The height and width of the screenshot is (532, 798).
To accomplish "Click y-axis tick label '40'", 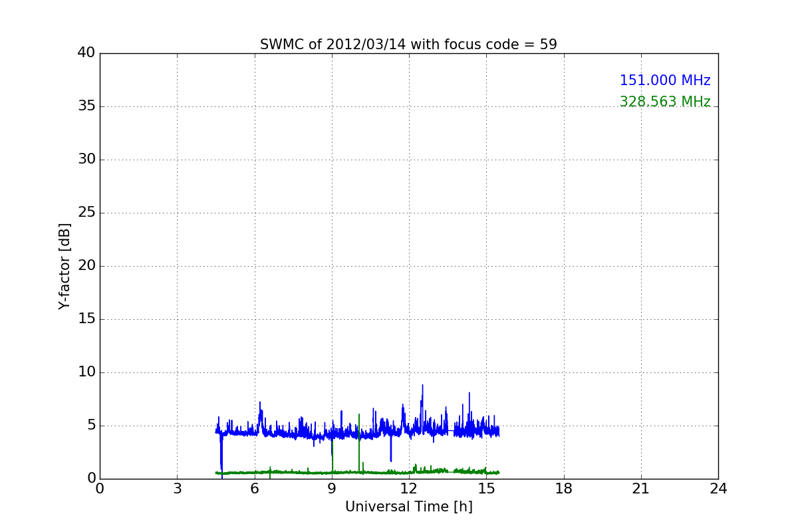I will click(x=86, y=53).
